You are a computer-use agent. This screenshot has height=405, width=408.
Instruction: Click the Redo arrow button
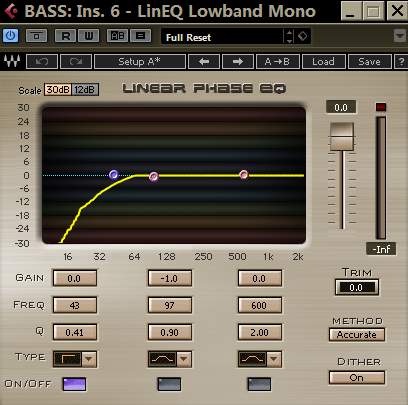click(x=76, y=62)
